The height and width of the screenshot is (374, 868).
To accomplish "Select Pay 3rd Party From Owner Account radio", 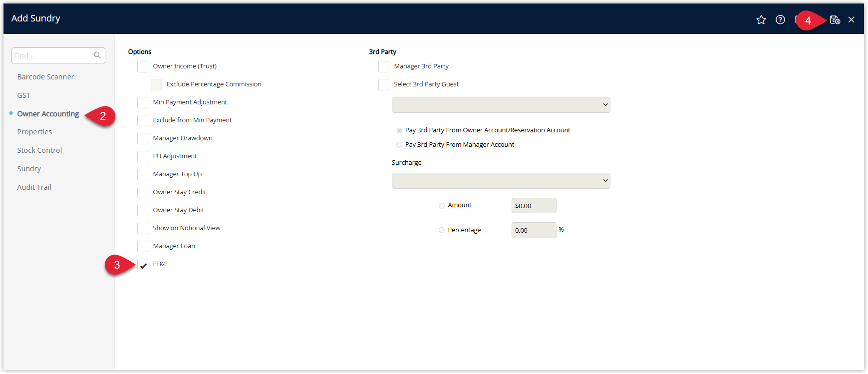I will [x=399, y=130].
